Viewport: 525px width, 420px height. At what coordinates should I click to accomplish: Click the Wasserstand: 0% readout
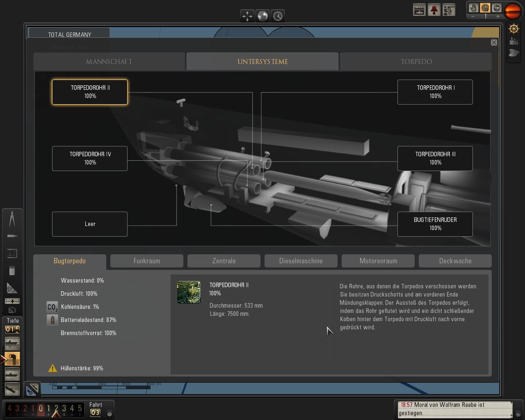point(82,281)
